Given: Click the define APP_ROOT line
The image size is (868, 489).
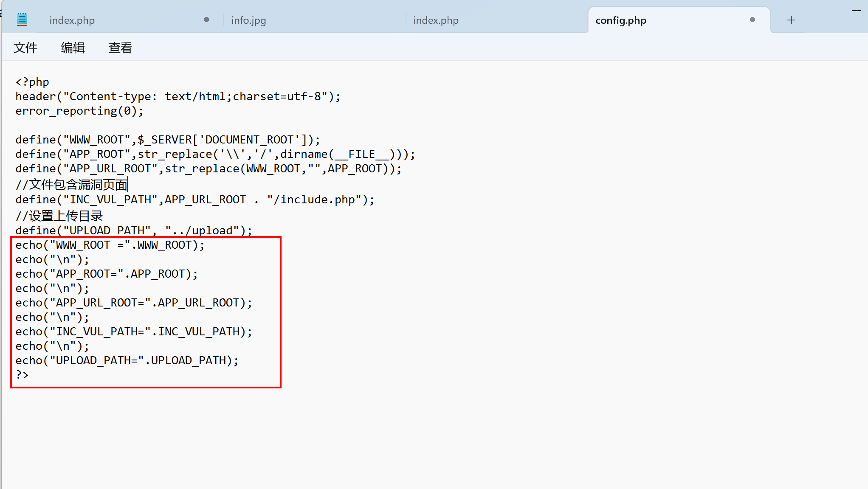Looking at the screenshot, I should [215, 154].
